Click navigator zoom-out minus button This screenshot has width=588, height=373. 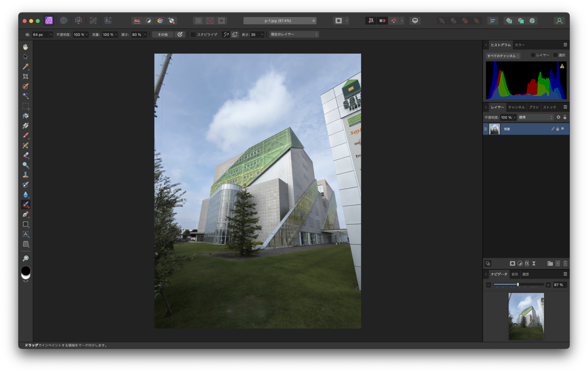[489, 285]
